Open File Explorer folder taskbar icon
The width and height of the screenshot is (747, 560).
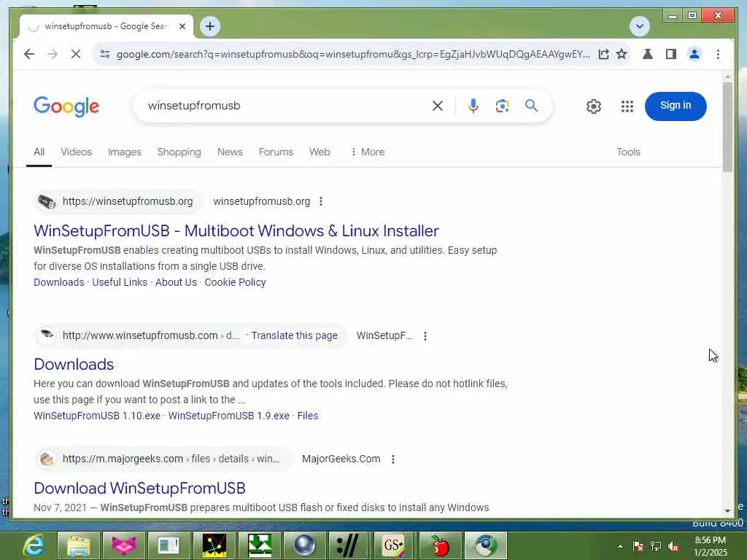(79, 545)
